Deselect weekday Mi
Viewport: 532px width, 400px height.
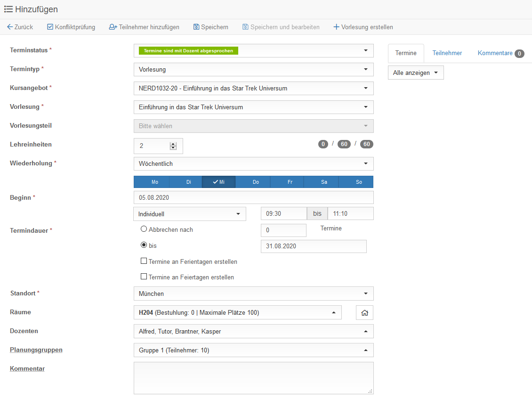[218, 182]
